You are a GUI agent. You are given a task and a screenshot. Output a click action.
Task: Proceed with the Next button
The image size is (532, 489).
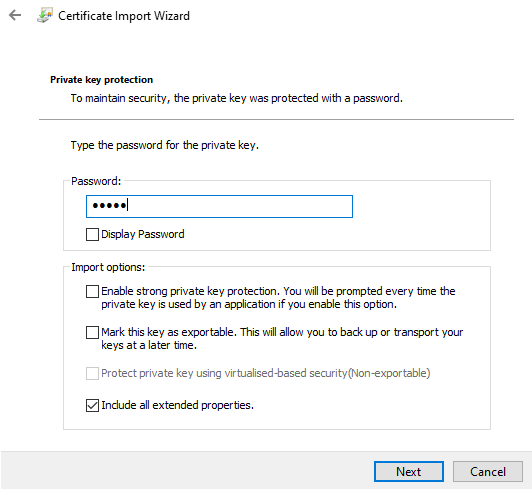409,471
